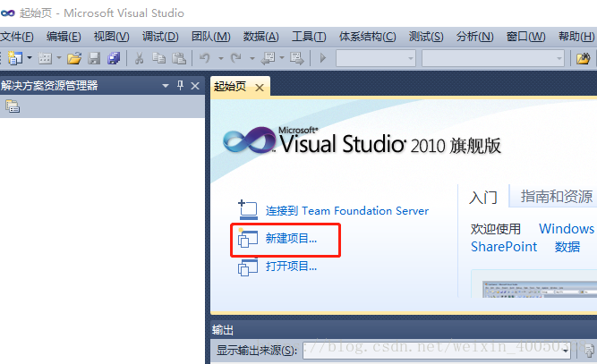Open the Navigate Backward dropdown arrow

point(282,58)
